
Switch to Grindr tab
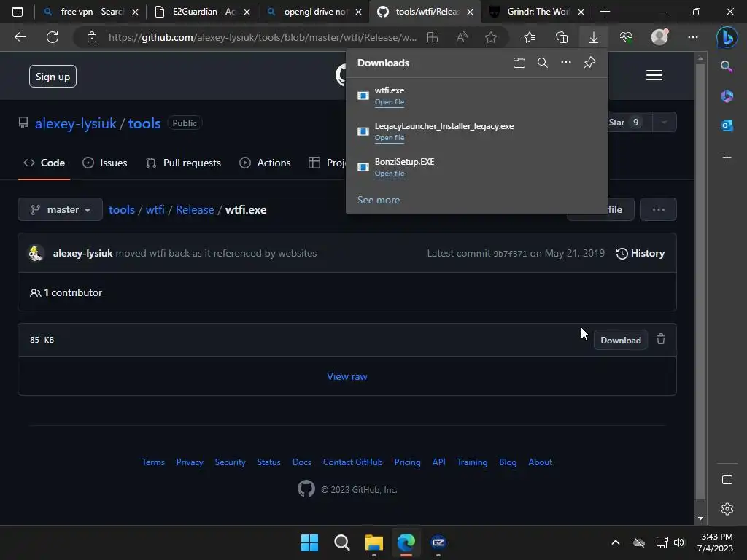pyautogui.click(x=536, y=12)
